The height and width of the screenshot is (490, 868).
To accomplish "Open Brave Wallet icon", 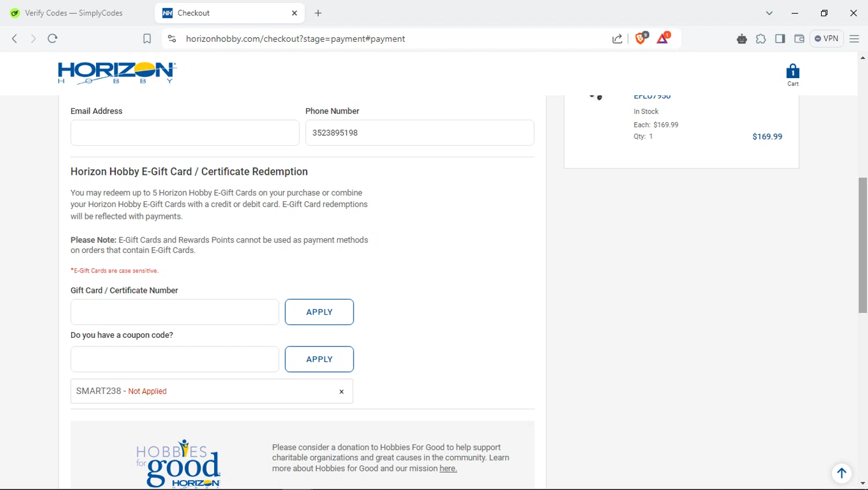I will (x=799, y=39).
